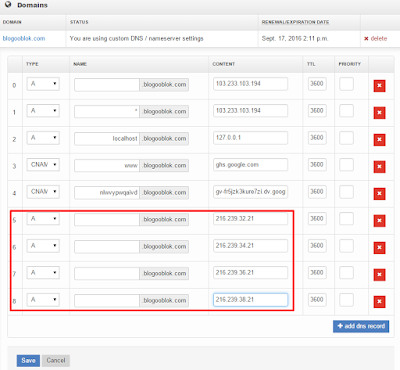This screenshot has height=370, width=400.
Task: Delete the 216.239.36.21 record red X
Action: pos(379,275)
